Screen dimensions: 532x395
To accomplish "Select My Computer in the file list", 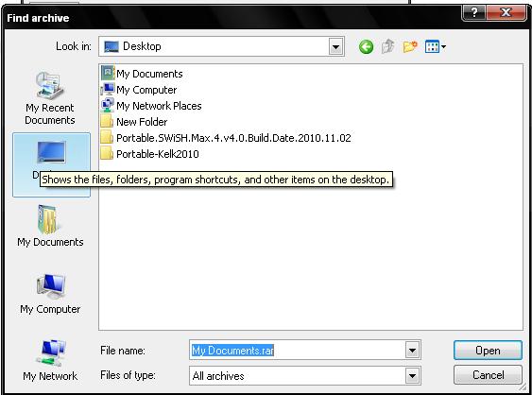I will click(x=139, y=90).
